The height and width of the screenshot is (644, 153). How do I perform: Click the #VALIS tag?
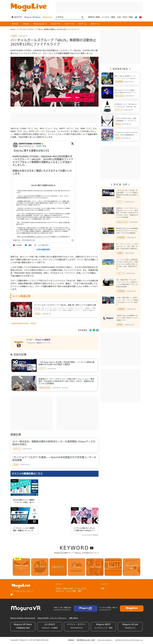coord(33,323)
